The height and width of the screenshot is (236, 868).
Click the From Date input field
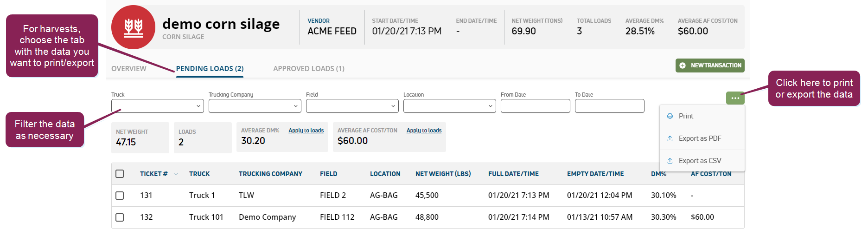click(535, 106)
